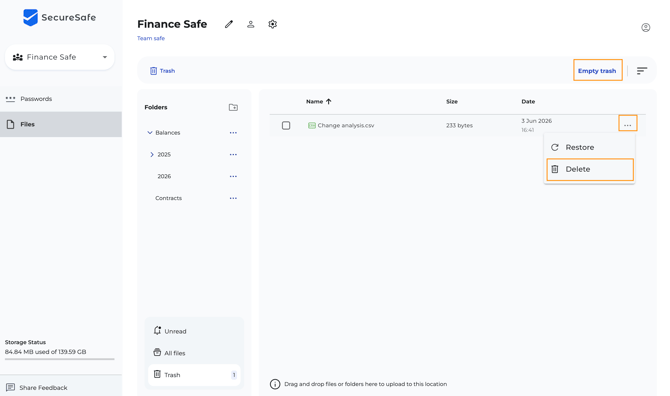Open safe members via the person icon

(x=251, y=24)
